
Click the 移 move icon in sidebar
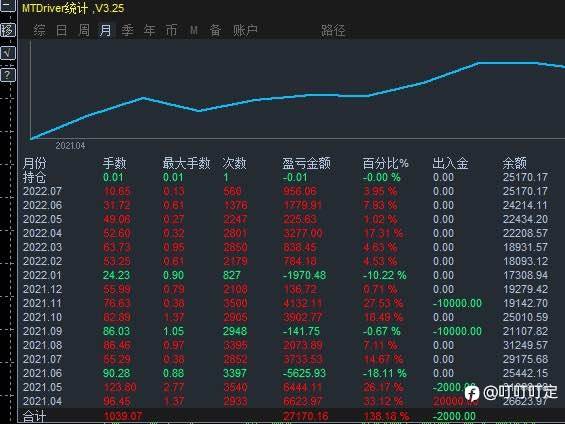[8, 30]
